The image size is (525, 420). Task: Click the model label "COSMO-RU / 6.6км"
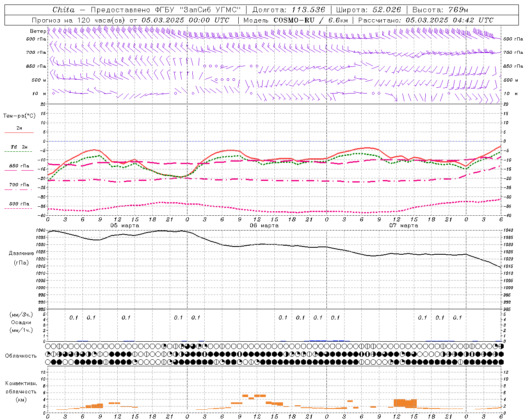[x=310, y=20]
